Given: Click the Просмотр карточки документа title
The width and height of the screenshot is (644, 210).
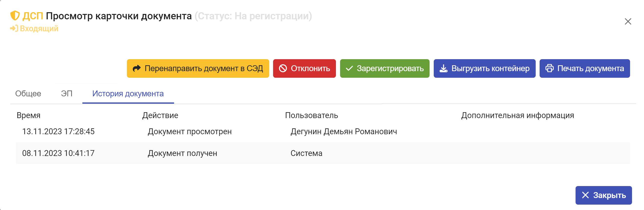Looking at the screenshot, I should 119,16.
